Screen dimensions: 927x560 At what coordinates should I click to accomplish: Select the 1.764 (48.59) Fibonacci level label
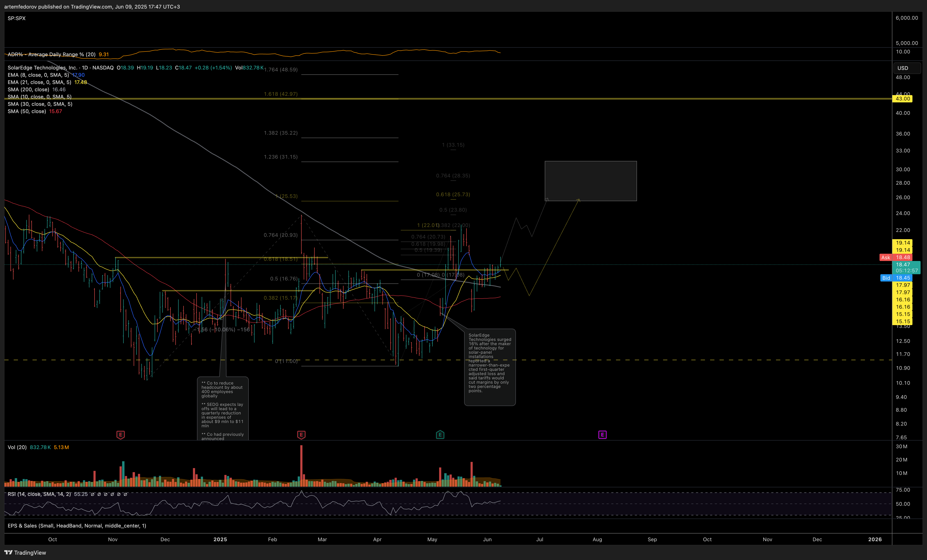point(281,69)
